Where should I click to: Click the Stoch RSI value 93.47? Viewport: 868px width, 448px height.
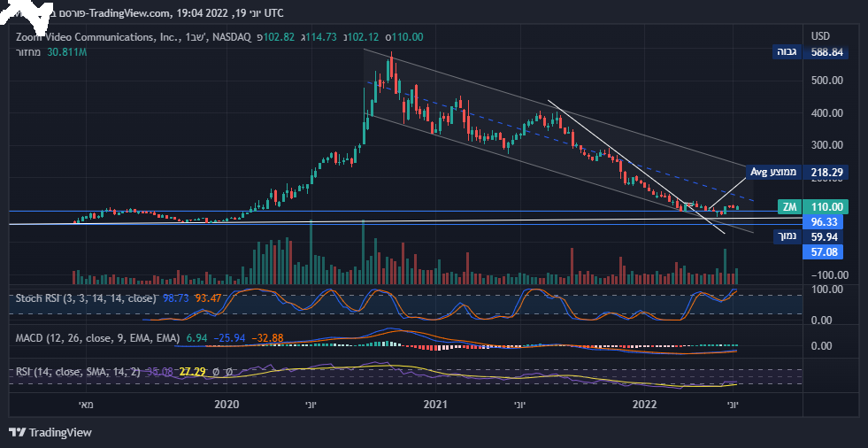pos(208,298)
